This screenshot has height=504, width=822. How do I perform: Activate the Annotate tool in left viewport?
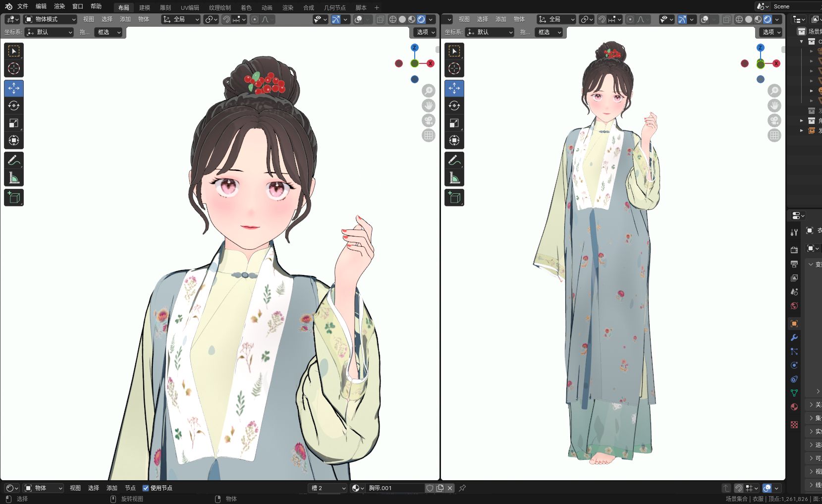pos(14,160)
